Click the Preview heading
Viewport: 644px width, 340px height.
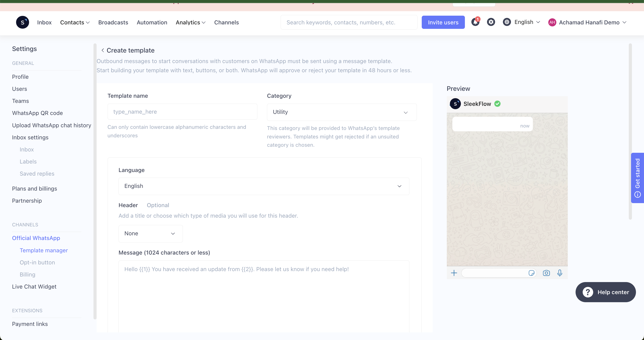(458, 89)
